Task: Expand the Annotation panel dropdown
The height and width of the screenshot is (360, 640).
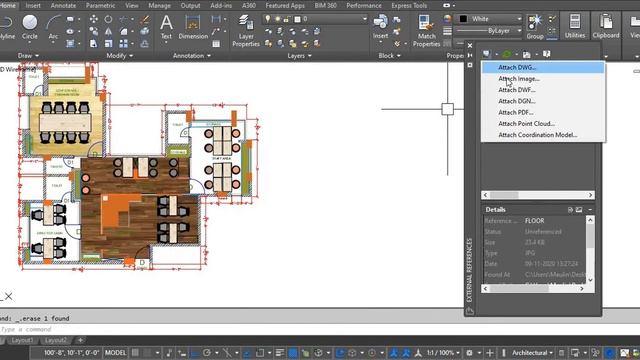Action: [x=192, y=56]
